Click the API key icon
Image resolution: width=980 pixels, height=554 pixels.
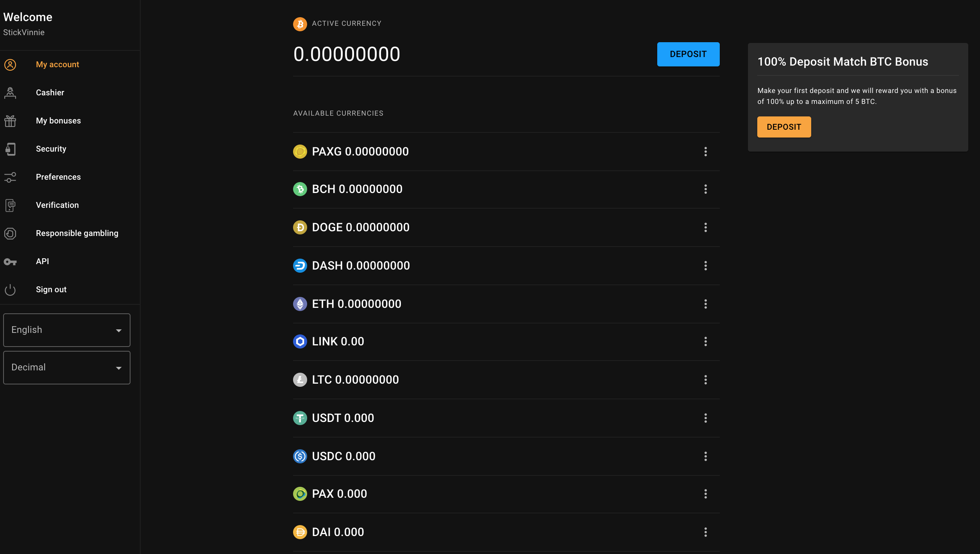(10, 261)
